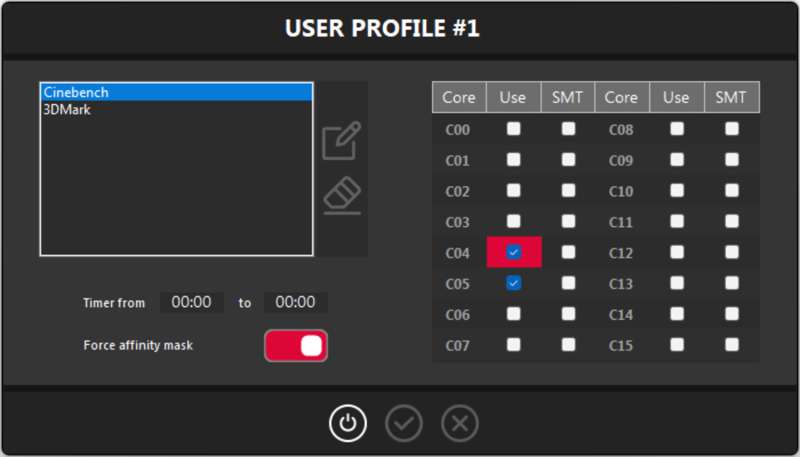Image resolution: width=800 pixels, height=457 pixels.
Task: Click the Timer from time field
Action: [191, 302]
